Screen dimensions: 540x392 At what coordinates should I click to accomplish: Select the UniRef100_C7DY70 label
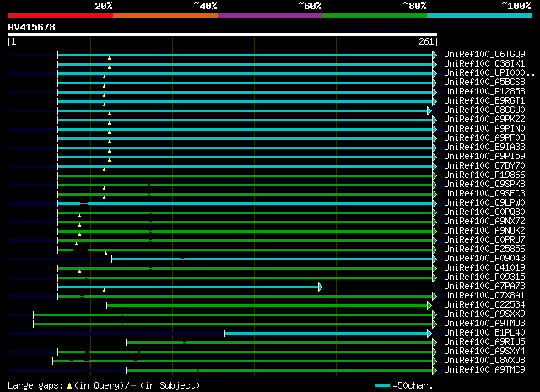click(484, 166)
